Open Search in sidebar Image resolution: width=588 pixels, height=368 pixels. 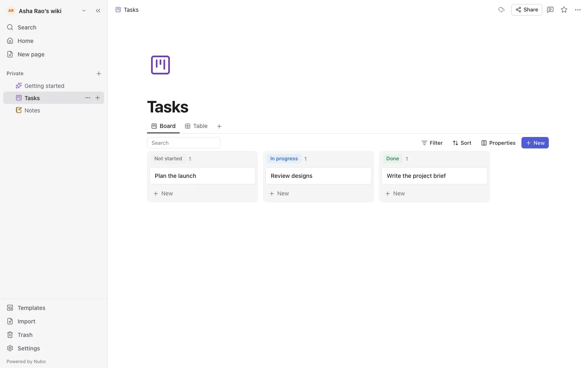pos(53,27)
